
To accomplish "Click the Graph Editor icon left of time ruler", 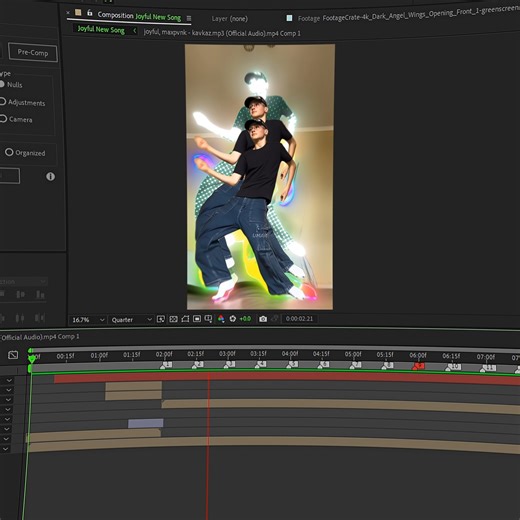I will click(13, 355).
